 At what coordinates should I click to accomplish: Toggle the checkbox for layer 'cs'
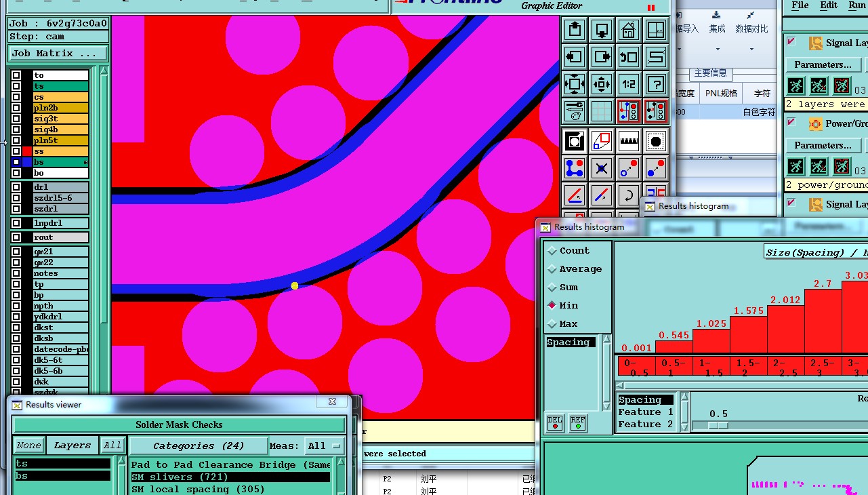click(x=16, y=97)
